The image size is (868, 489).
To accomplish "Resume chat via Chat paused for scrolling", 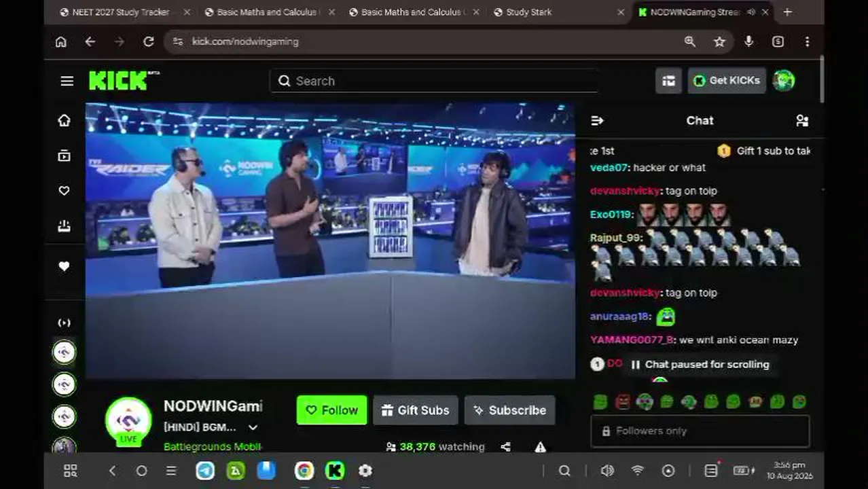I will 700,365.
